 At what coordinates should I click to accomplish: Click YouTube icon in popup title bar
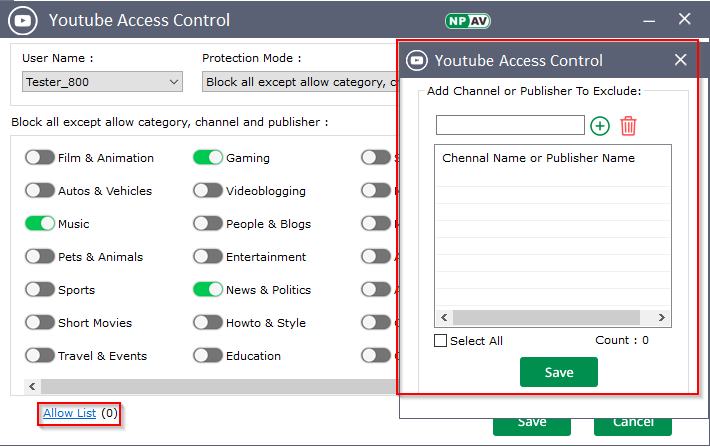[x=417, y=61]
